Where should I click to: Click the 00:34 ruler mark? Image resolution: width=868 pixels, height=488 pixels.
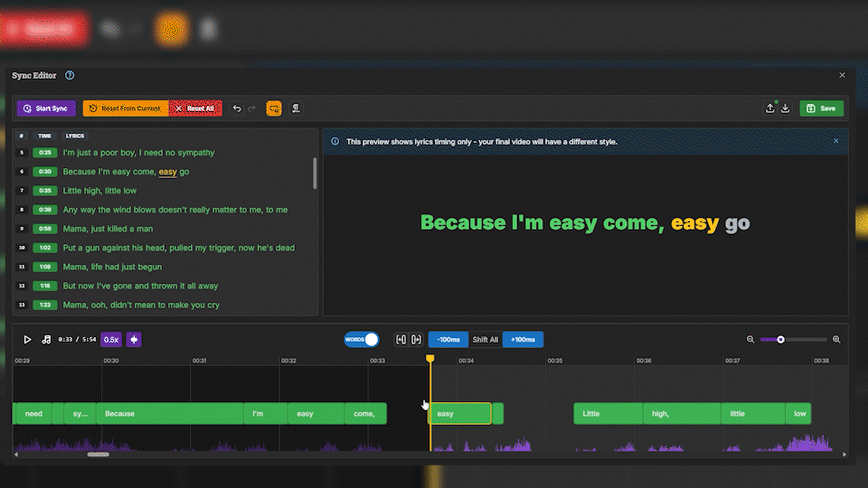tap(467, 361)
